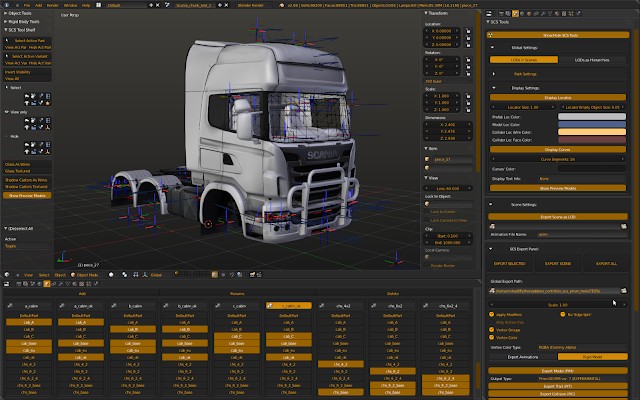
Task: Collapse the Transform panel in viewport sidebar
Action: point(436,13)
